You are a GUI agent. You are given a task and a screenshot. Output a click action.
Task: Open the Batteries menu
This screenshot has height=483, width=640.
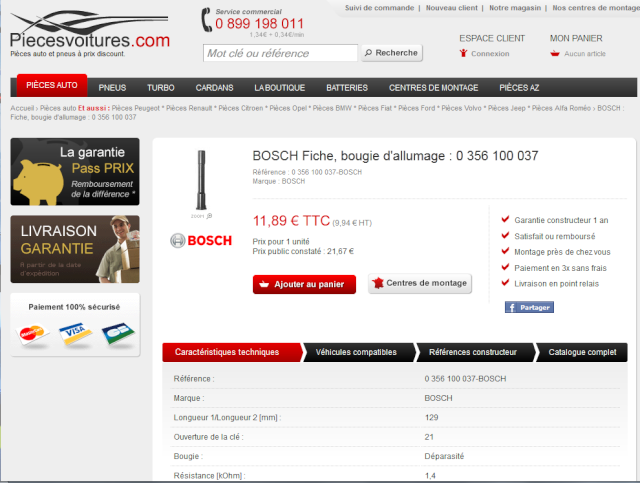347,88
